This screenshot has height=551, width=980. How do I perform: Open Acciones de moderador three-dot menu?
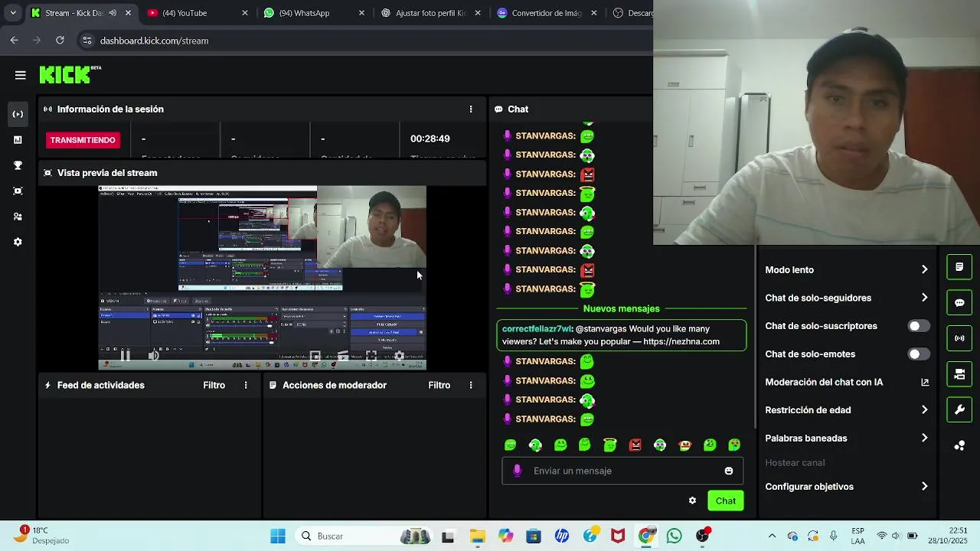pyautogui.click(x=471, y=385)
